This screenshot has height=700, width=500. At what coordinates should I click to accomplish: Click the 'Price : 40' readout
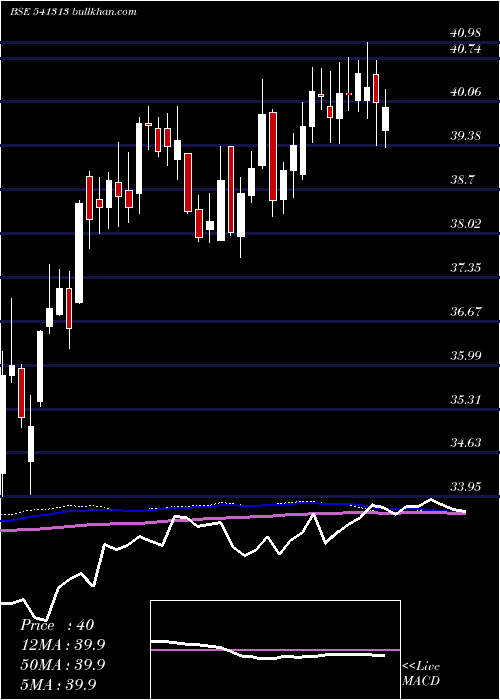tap(57, 625)
